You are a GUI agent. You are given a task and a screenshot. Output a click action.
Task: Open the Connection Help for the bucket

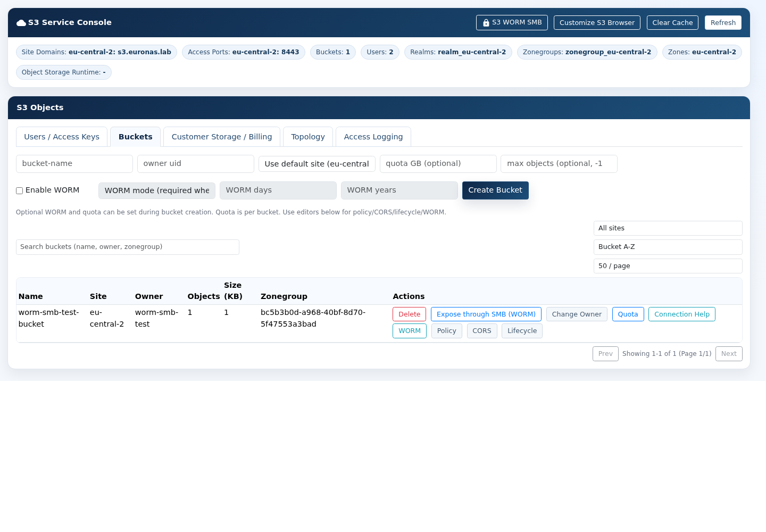point(682,314)
